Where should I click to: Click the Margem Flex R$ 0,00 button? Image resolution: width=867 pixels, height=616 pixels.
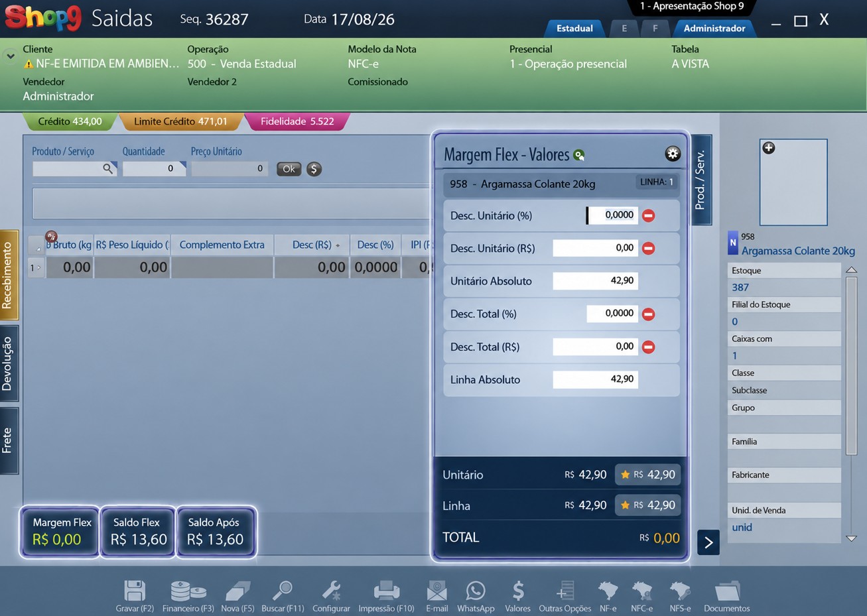click(x=60, y=532)
